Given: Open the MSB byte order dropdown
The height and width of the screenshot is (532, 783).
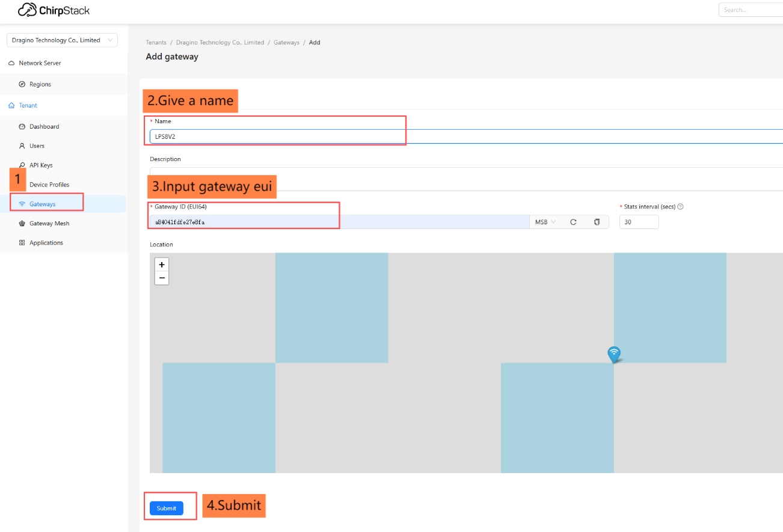Looking at the screenshot, I should coord(545,222).
